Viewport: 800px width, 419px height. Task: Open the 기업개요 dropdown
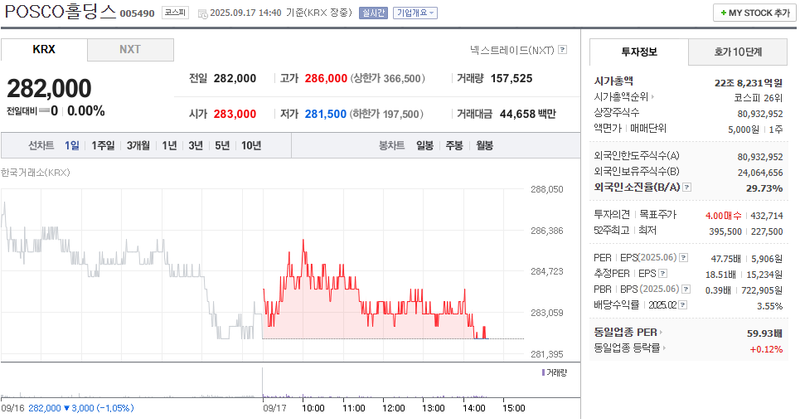415,13
